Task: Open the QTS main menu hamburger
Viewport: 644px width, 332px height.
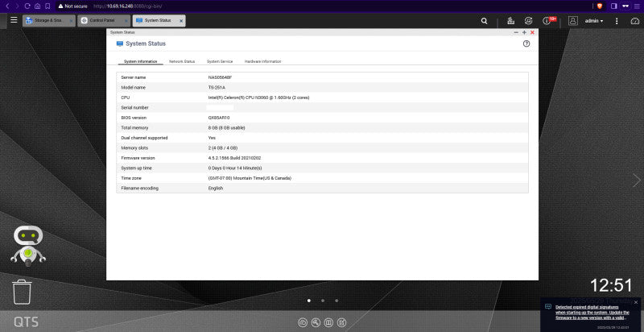Action: [x=14, y=20]
